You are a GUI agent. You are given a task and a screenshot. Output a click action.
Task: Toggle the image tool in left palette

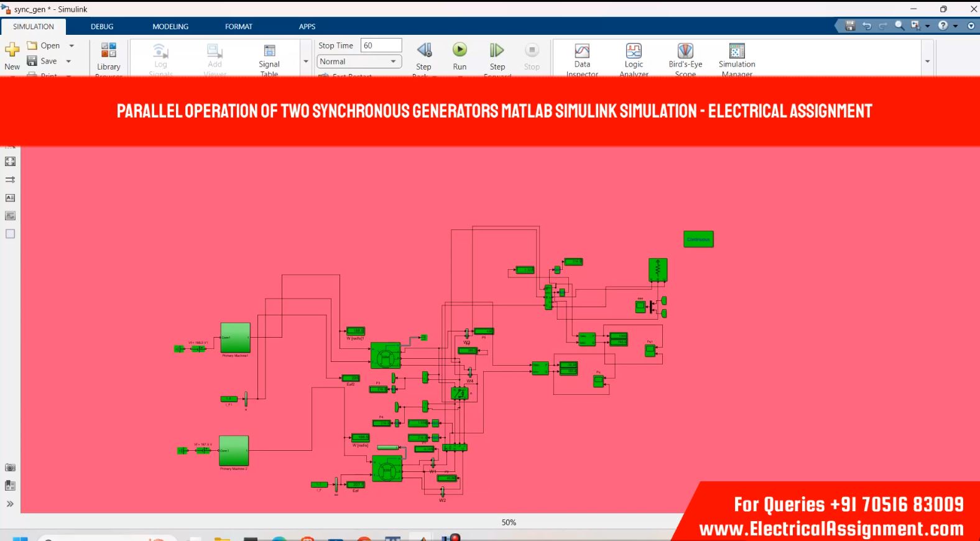(10, 216)
